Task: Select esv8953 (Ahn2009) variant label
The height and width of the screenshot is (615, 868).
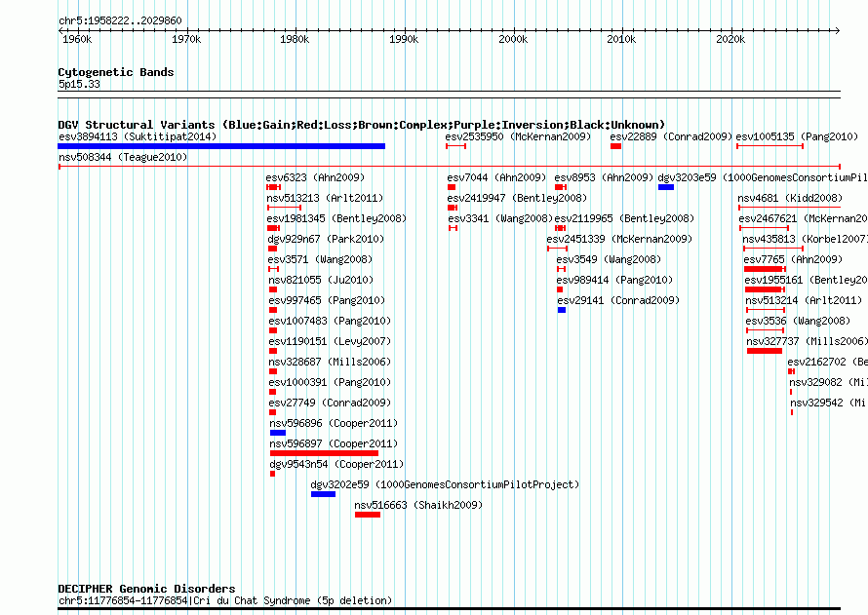Action: pyautogui.click(x=604, y=177)
